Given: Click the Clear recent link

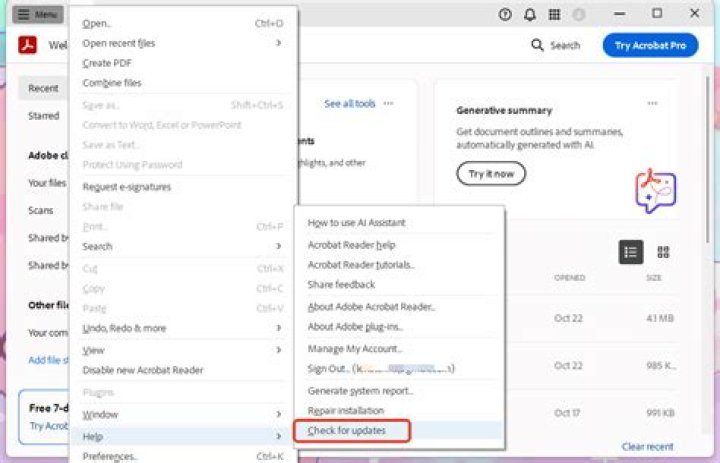Looking at the screenshot, I should [647, 446].
